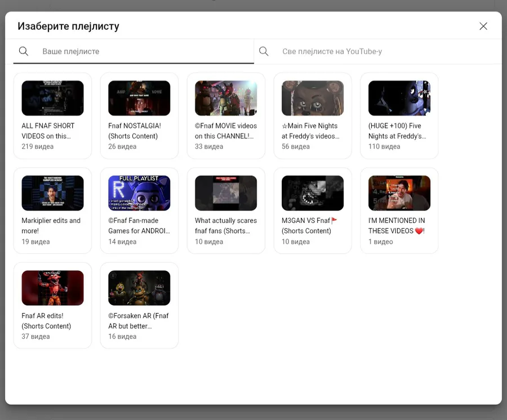Select title '©Forsaken AR (Fnaf AR but better'
Image resolution: width=507 pixels, height=420 pixels.
139,320
